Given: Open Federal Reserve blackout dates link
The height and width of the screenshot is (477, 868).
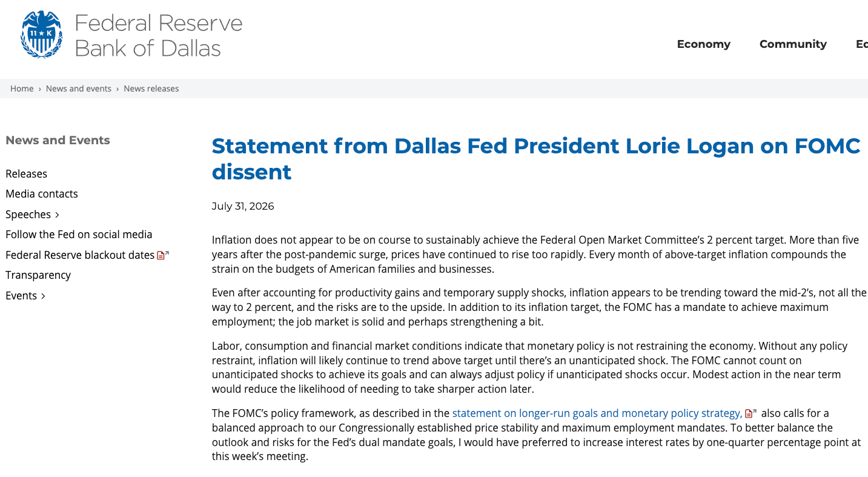Looking at the screenshot, I should [x=80, y=255].
